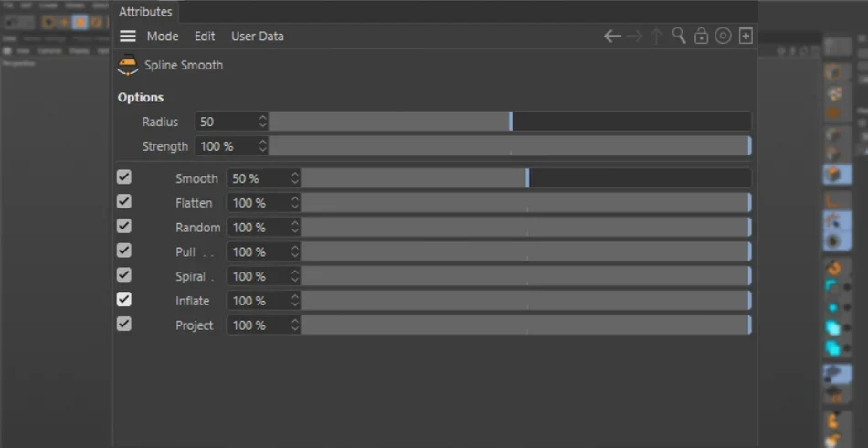Open new Attribute Manager plus icon
The height and width of the screenshot is (448, 868).
pos(746,36)
